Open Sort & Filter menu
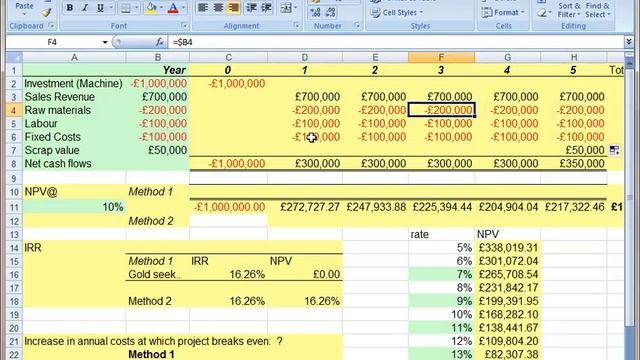The width and height of the screenshot is (640, 360). tap(569, 10)
